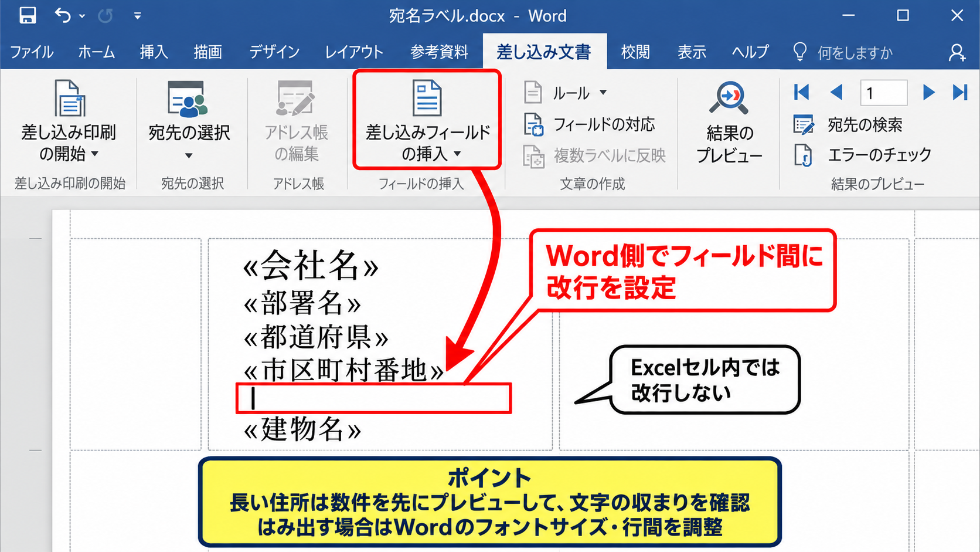The height and width of the screenshot is (552, 980).
Task: Expand the 宛先の選択 dropdown arrow
Action: (x=189, y=155)
